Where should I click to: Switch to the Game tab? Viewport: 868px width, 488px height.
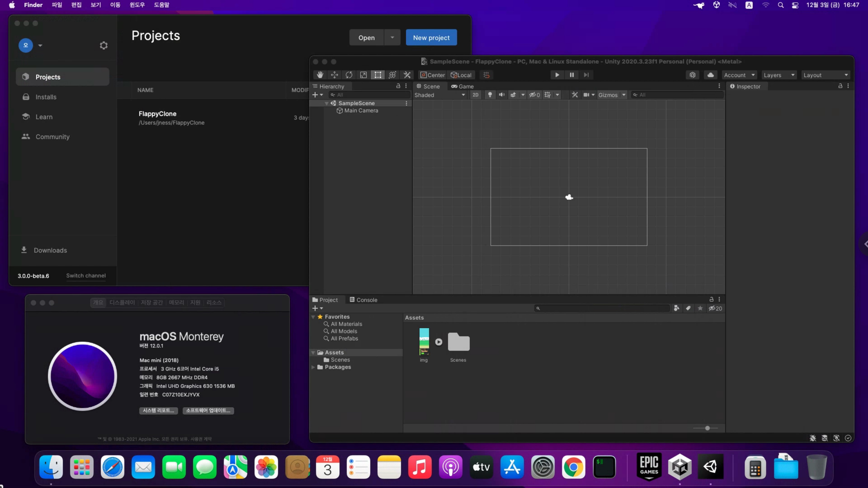pos(462,86)
